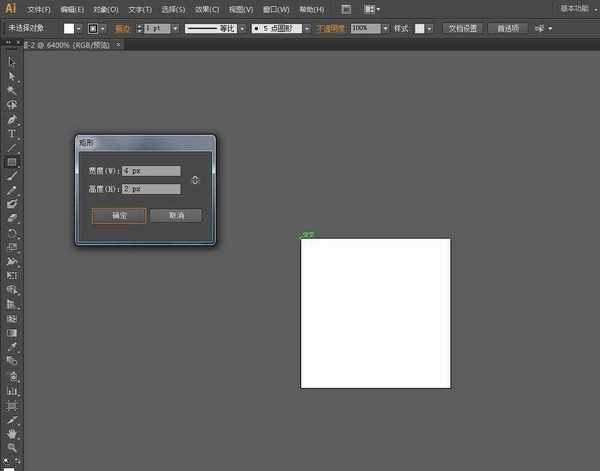This screenshot has height=471, width=600.
Task: Select the Paintbrush tool
Action: point(12,175)
